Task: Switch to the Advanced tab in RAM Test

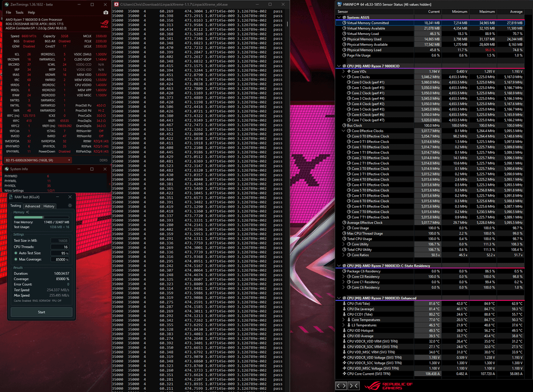Action: (x=33, y=206)
